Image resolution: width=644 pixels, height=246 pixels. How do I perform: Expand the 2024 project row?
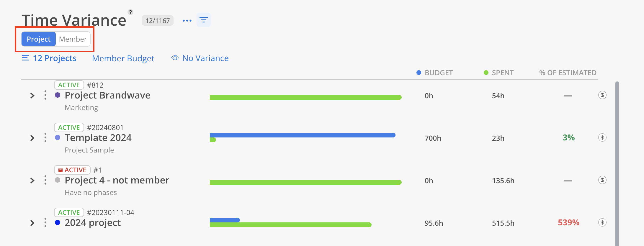pos(32,223)
